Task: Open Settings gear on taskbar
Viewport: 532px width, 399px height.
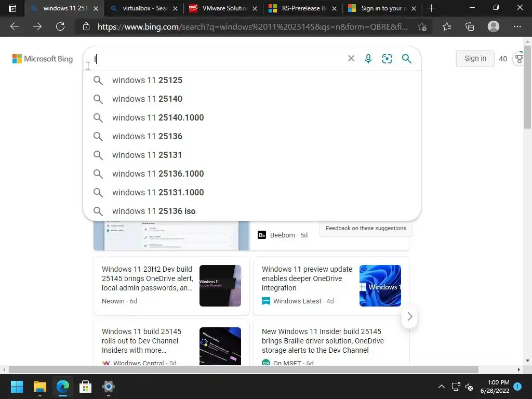Action: click(x=109, y=387)
